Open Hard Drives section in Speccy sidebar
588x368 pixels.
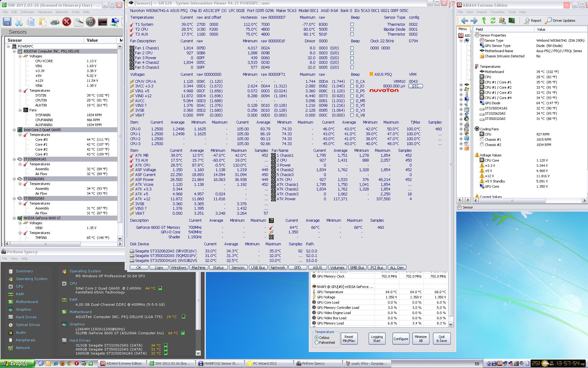tap(26, 317)
